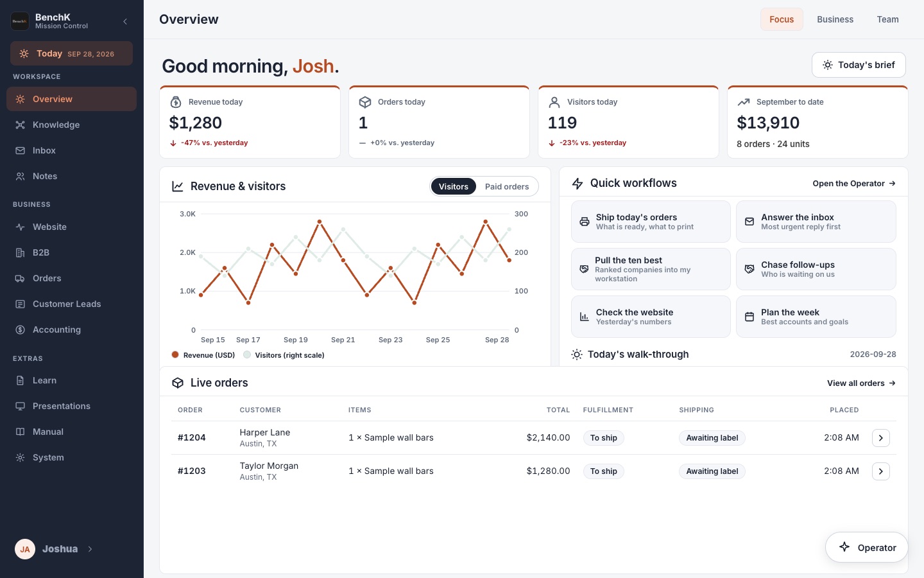The height and width of the screenshot is (578, 924).
Task: Open the Manual book icon
Action: (21, 432)
